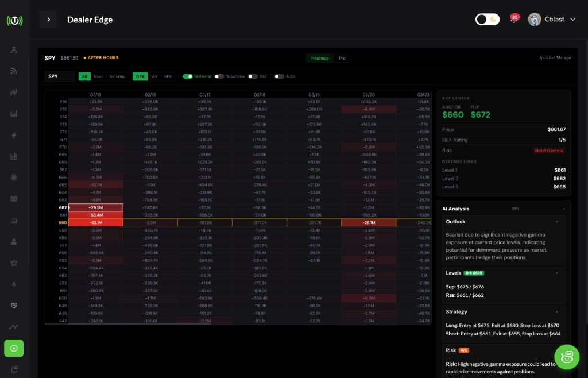Open the AI chatbot assistant icon
The height and width of the screenshot is (378, 588).
click(567, 357)
